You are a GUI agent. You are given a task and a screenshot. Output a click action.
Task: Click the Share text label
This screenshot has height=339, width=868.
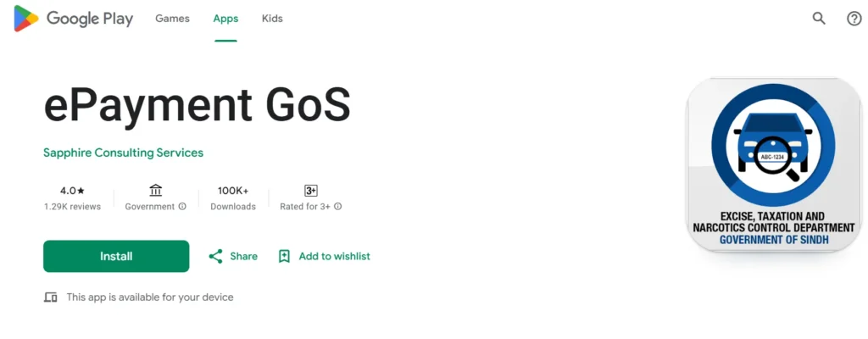coord(243,256)
